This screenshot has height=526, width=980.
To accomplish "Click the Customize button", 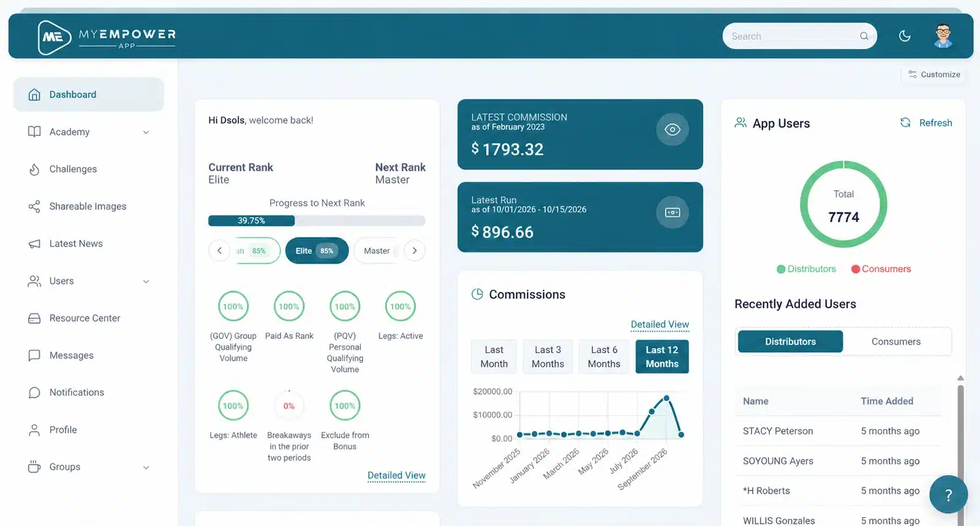I will click(933, 74).
